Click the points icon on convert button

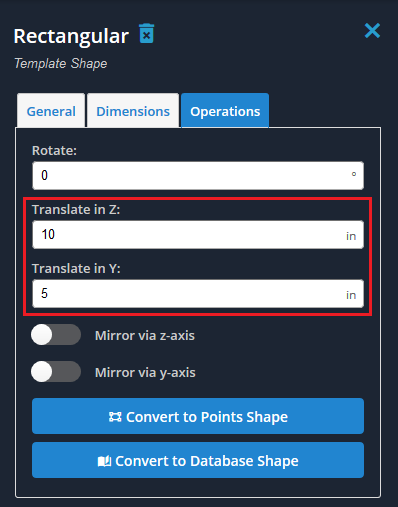coord(115,417)
